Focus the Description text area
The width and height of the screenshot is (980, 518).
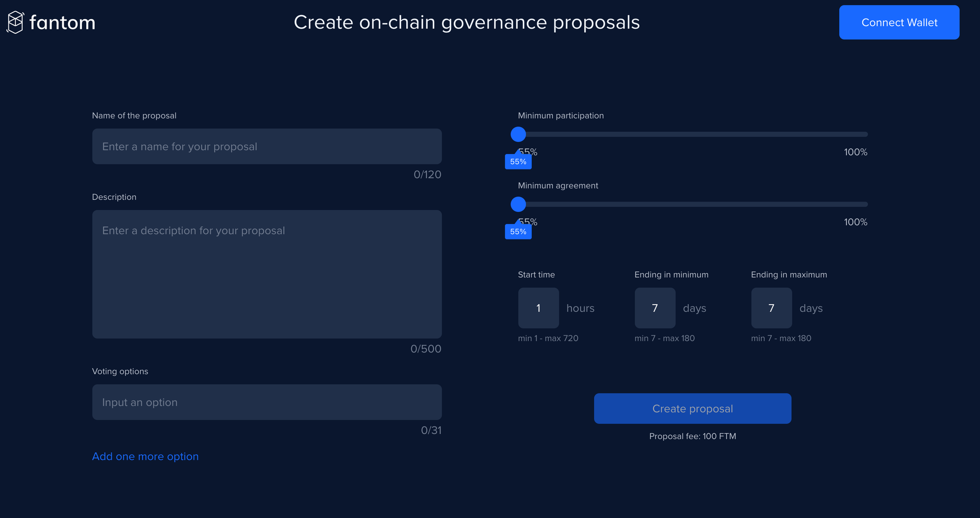click(x=267, y=274)
